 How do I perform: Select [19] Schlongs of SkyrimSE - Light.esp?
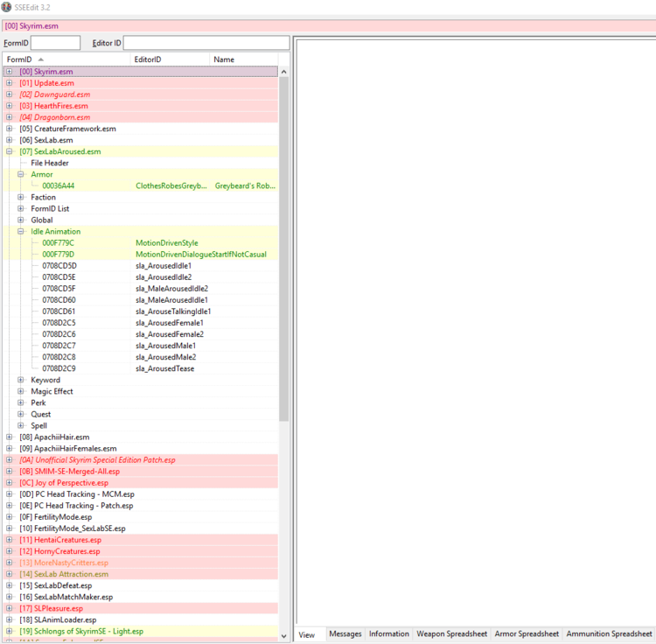[141, 632]
